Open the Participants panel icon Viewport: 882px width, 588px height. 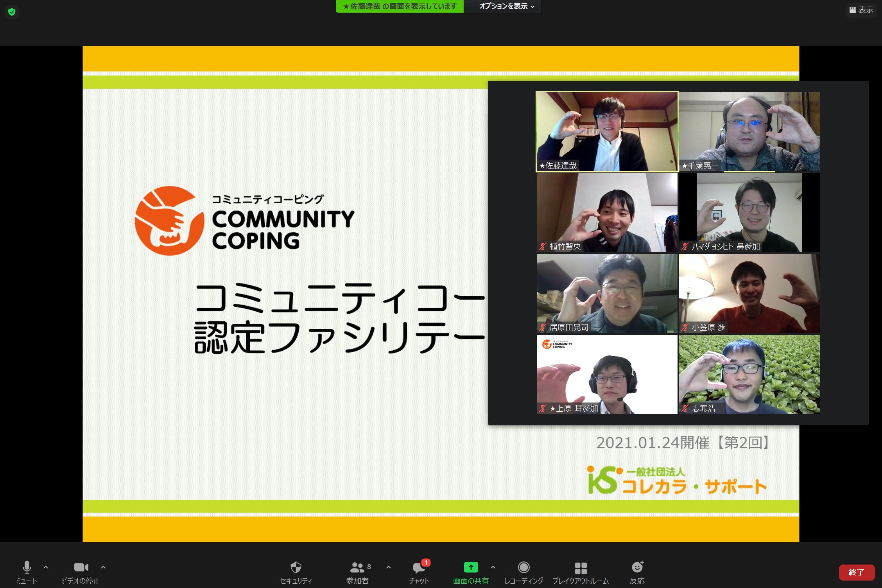[x=357, y=567]
